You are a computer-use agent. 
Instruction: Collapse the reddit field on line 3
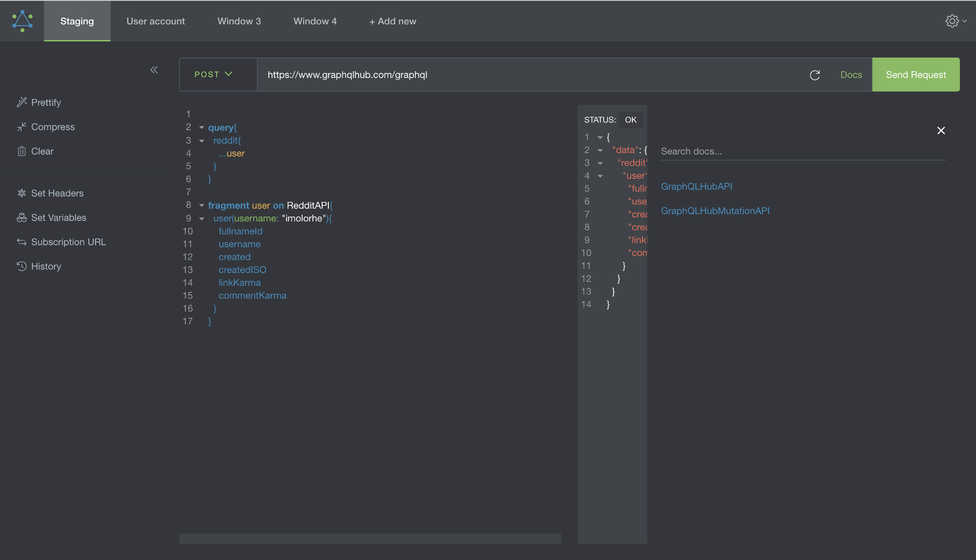(202, 140)
